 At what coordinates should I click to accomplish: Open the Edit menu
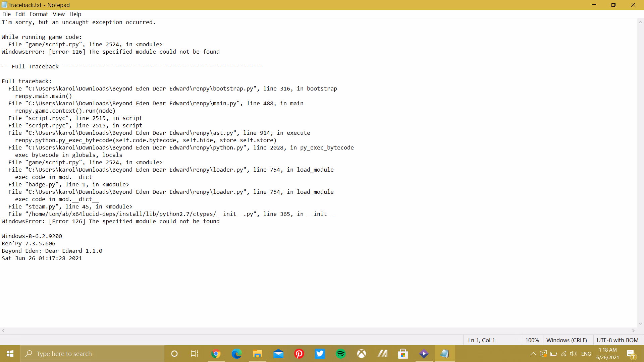(20, 14)
